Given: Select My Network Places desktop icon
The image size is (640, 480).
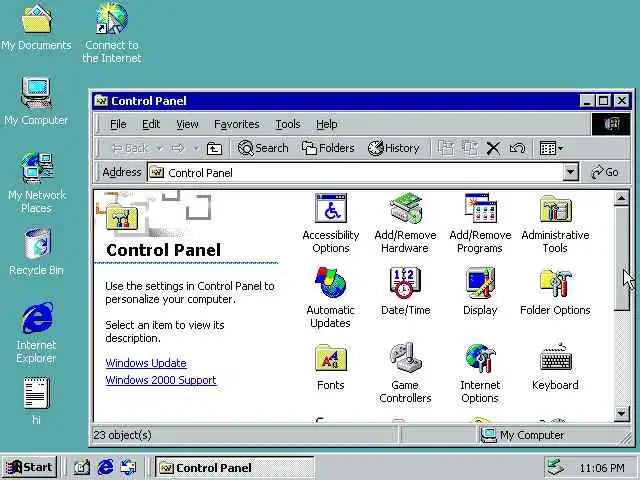Looking at the screenshot, I should 36,184.
